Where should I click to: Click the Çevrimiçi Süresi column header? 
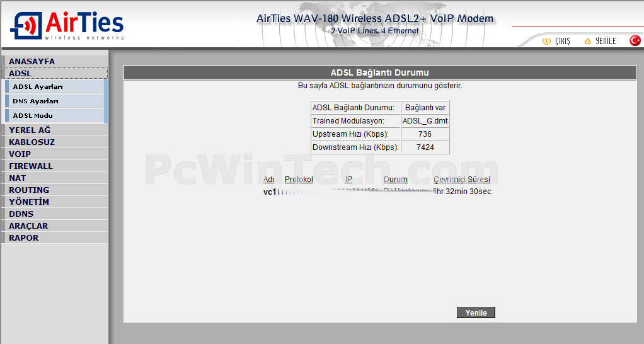[x=462, y=180]
